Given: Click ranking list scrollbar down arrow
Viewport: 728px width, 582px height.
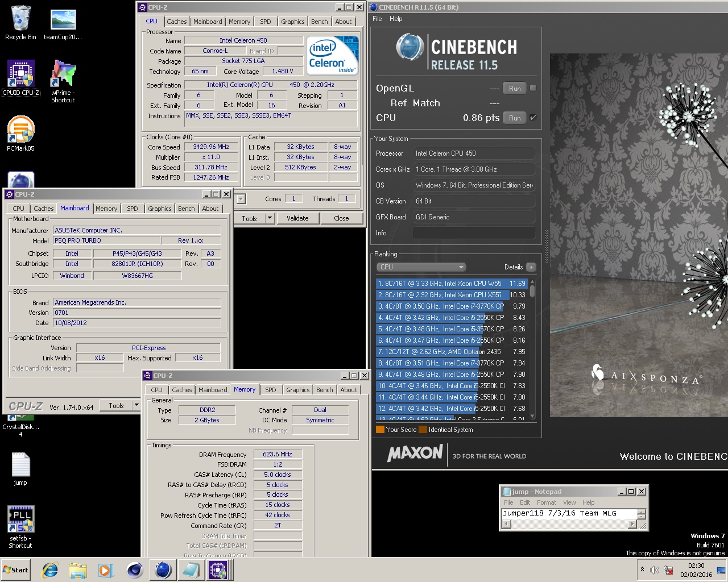Looking at the screenshot, I should pyautogui.click(x=532, y=417).
